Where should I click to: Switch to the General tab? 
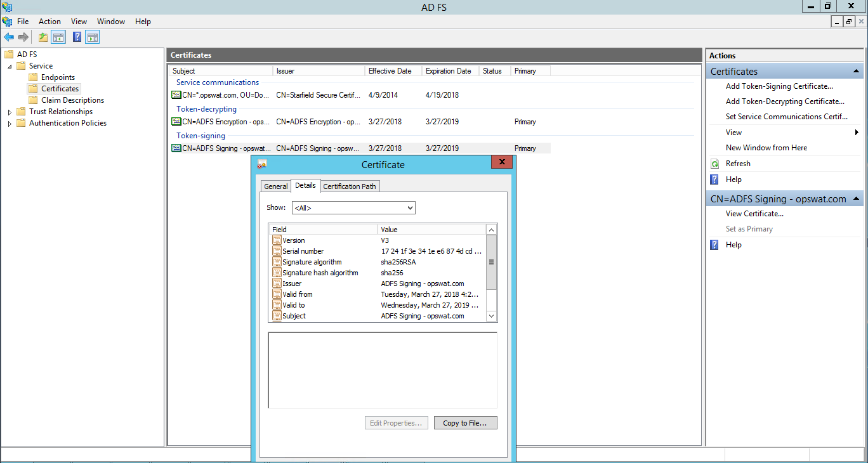pos(275,186)
